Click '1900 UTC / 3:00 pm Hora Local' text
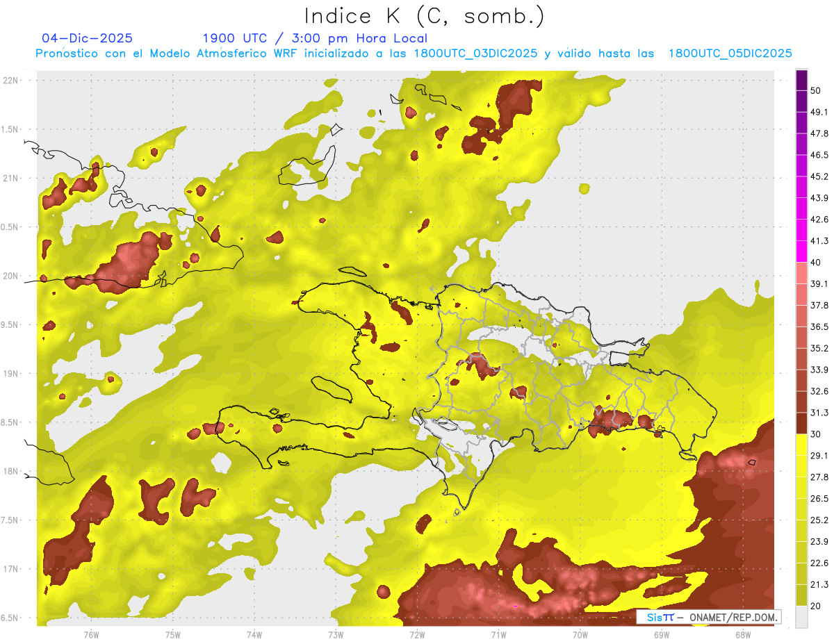This screenshot has height=644, width=834. click(x=315, y=38)
